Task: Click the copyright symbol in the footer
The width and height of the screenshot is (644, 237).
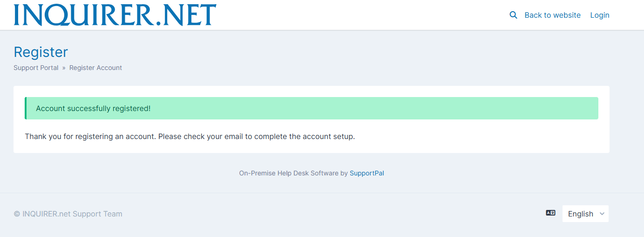Action: pos(17,214)
